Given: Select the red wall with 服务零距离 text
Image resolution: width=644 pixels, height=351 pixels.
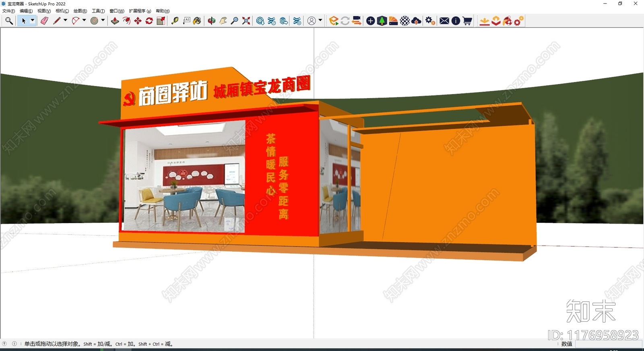Looking at the screenshot, I should tap(282, 176).
